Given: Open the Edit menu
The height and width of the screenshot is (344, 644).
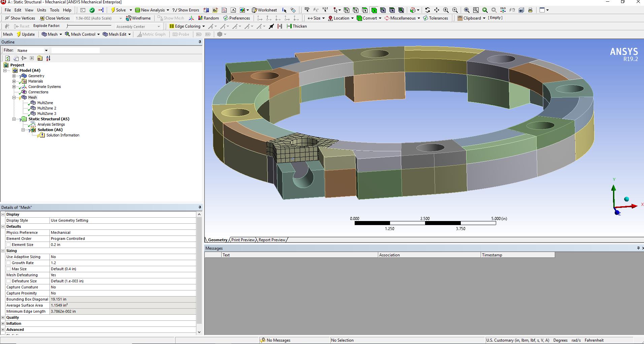Looking at the screenshot, I should 18,10.
